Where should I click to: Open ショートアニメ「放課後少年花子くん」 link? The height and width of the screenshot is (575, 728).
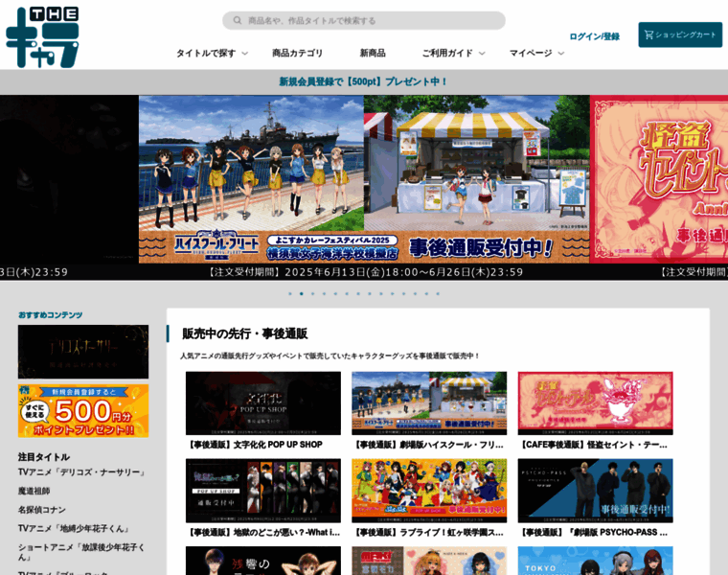pyautogui.click(x=81, y=552)
